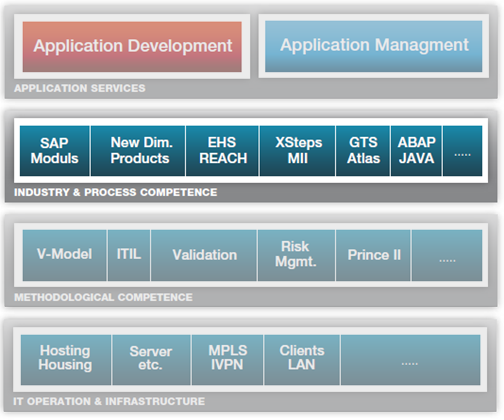504x420 pixels.
Task: Click the ITIL tile
Action: click(x=129, y=255)
